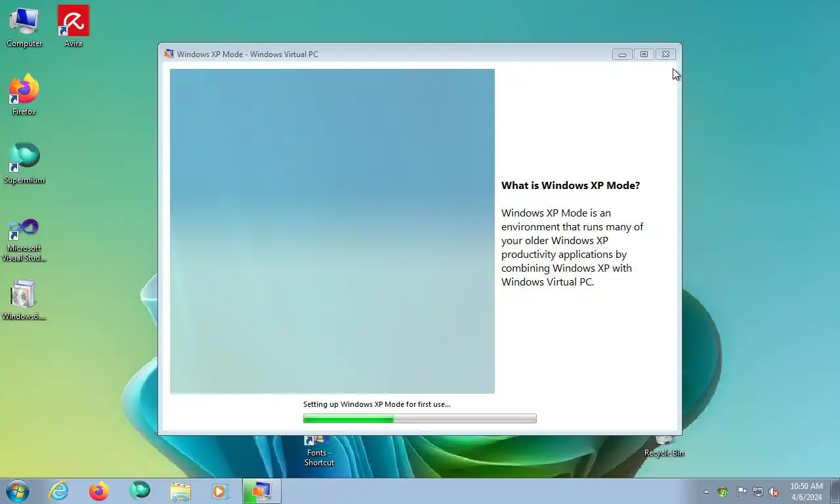Select the Windows6 installer desktop icon
This screenshot has height=504, width=840.
24,301
